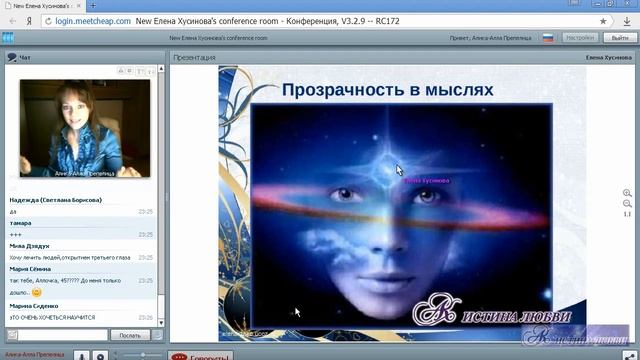Click chat name тамара
The image size is (640, 360).
(20, 223)
